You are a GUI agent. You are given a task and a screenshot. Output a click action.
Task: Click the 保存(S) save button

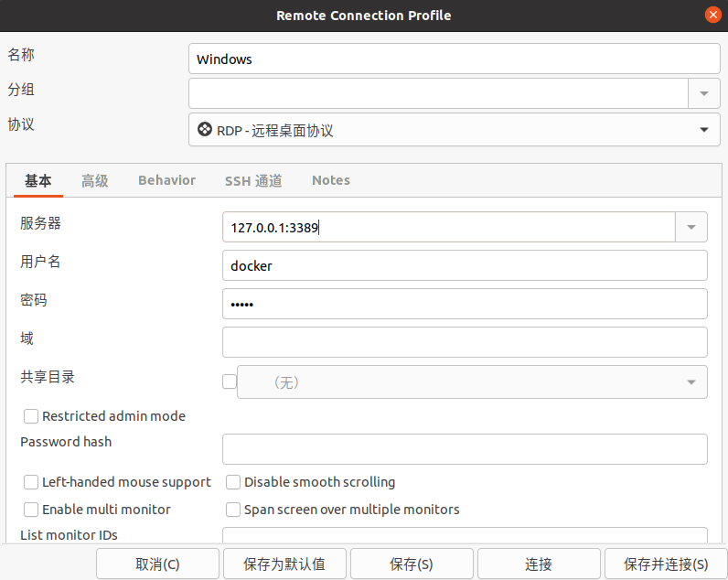click(x=412, y=564)
